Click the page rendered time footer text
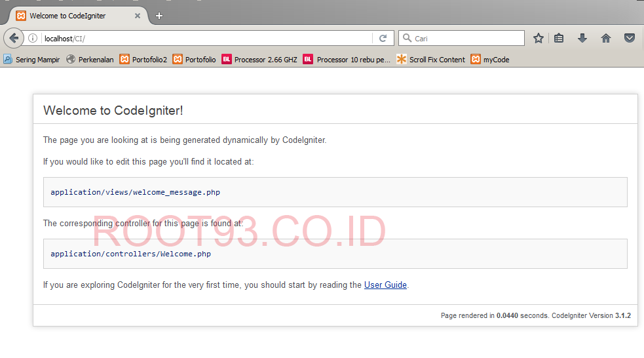 pos(535,315)
